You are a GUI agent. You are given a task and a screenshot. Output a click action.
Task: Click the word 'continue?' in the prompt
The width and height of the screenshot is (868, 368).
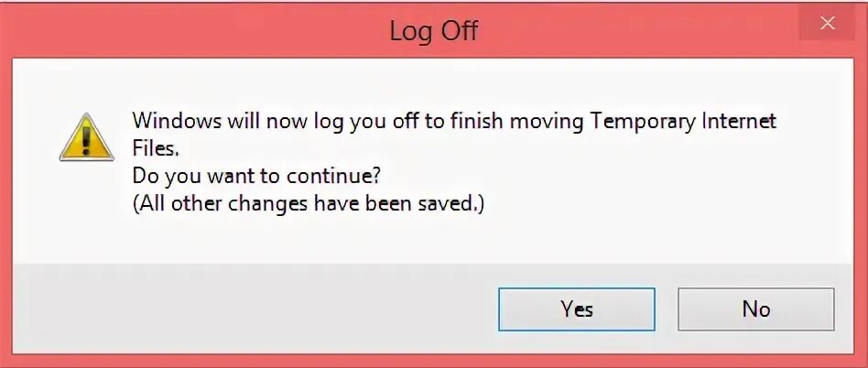coord(334,177)
